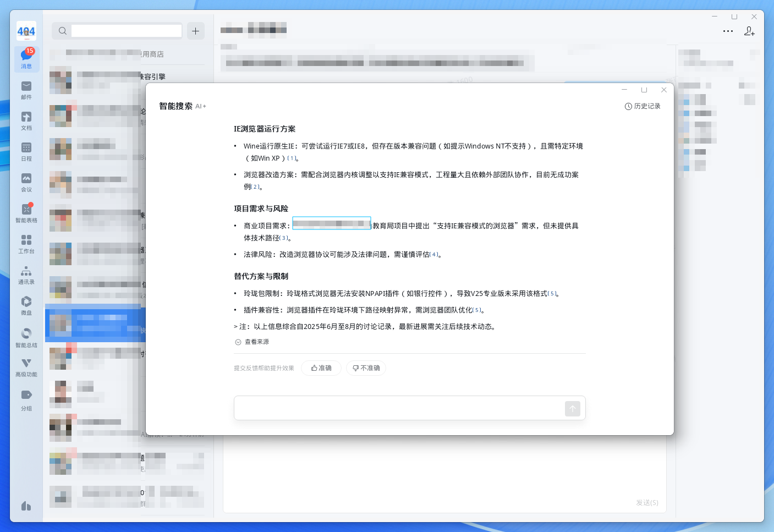This screenshot has width=774, height=532.
Task: Open citation 1 after Win XP
Action: pyautogui.click(x=292, y=158)
